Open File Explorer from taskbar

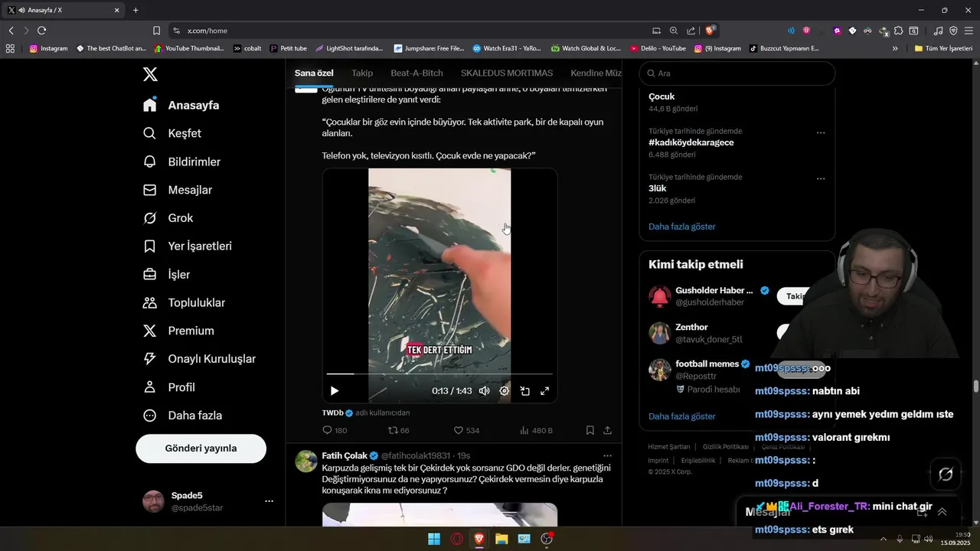tap(501, 539)
